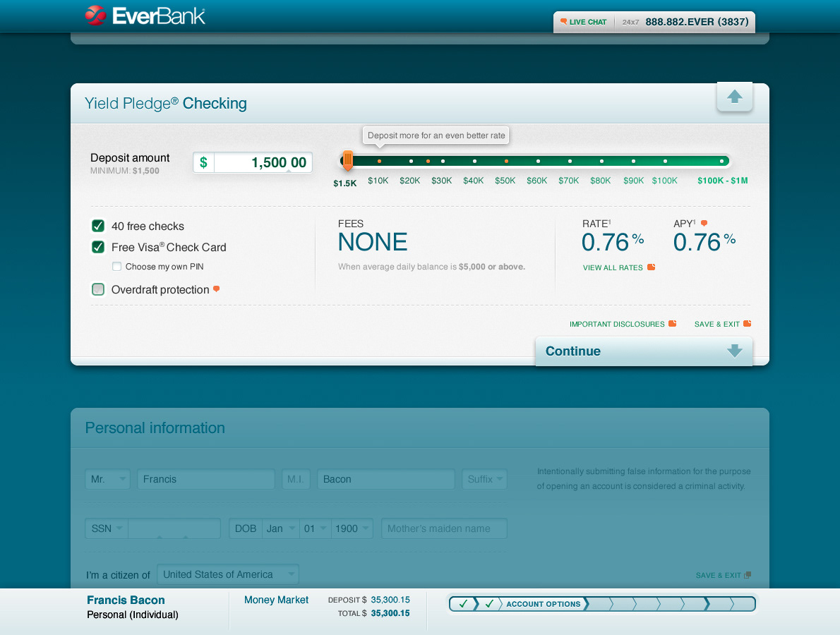Click the Mother's maiden name field
This screenshot has width=840, height=635.
(444, 528)
